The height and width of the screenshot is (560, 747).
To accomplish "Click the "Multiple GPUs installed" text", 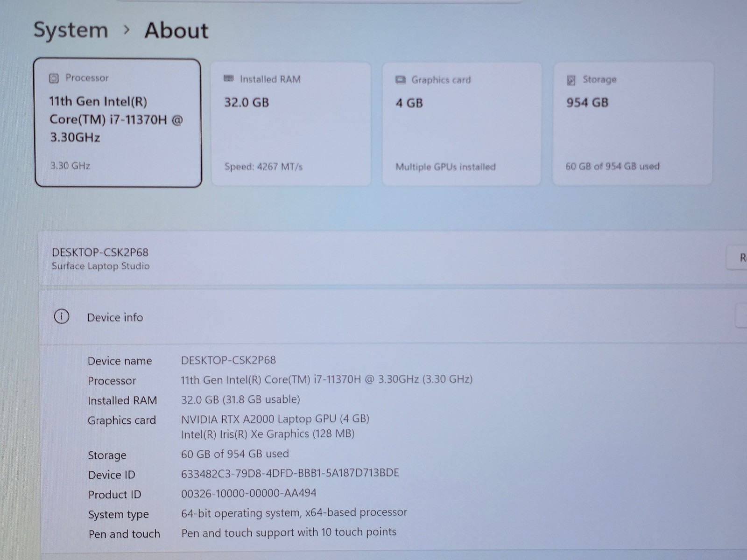I will (445, 167).
